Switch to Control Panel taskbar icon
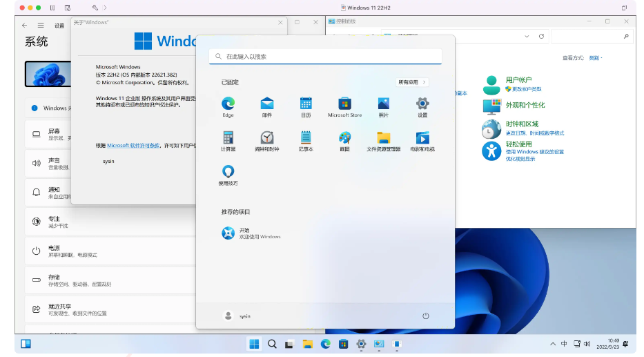Screen dimensions: 644x357 (379, 344)
